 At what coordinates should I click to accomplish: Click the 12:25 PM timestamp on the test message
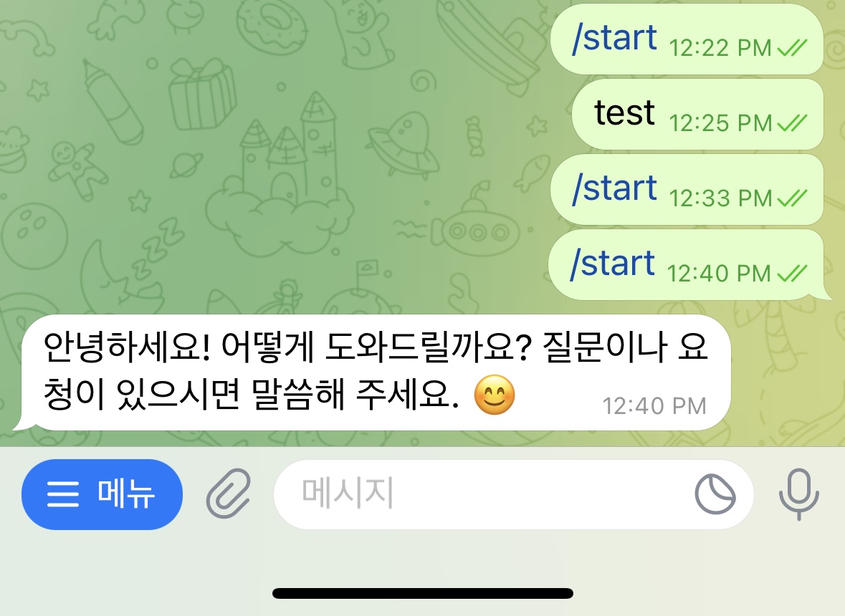coord(720,123)
